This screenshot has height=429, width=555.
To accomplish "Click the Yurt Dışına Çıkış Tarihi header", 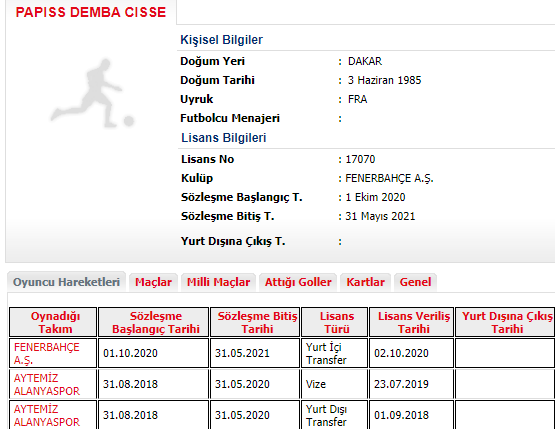I will (505, 322).
